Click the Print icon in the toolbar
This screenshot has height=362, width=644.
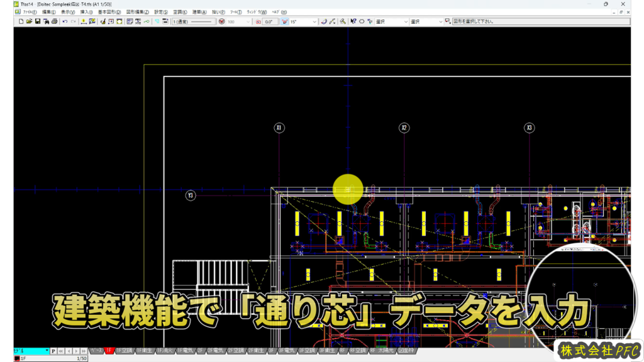tap(55, 21)
